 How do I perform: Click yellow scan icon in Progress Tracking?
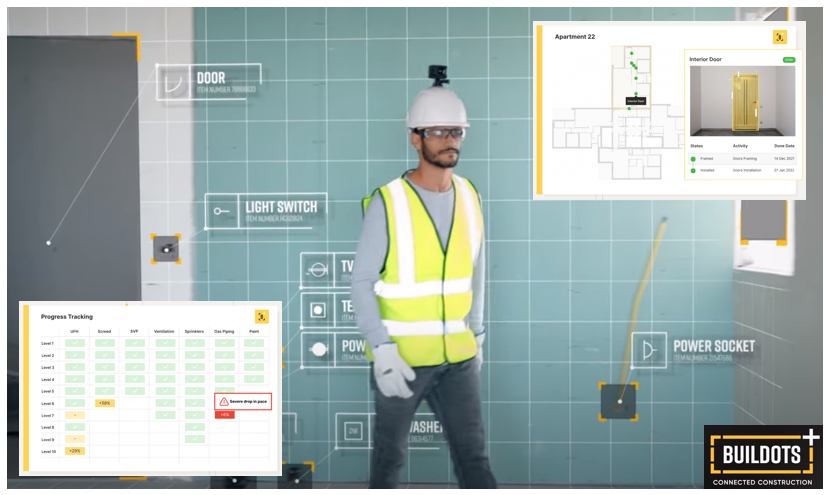tap(261, 316)
